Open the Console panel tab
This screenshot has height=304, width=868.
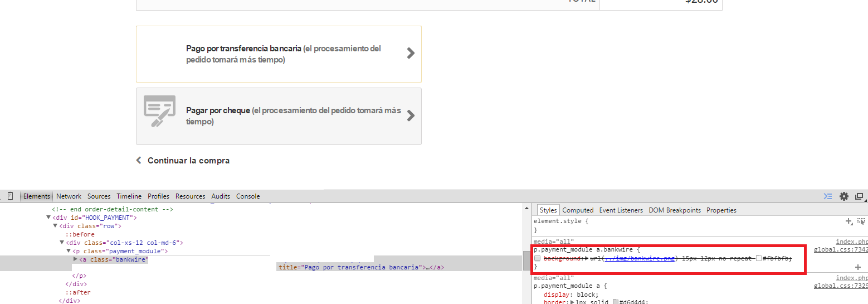(248, 196)
